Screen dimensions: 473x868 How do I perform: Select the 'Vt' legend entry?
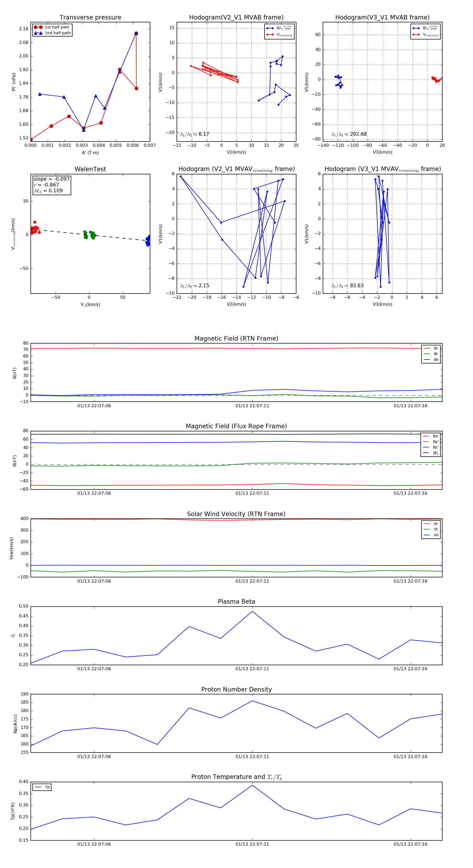click(431, 529)
